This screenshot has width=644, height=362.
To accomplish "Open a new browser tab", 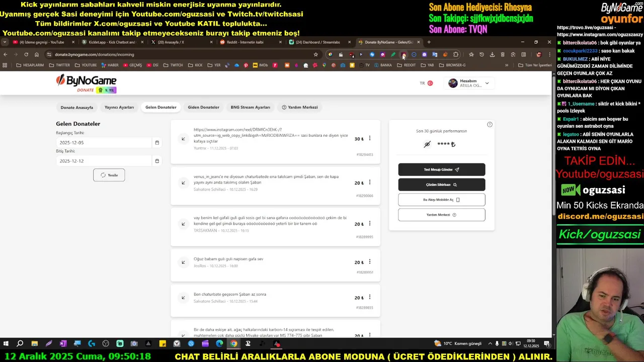I will [x=429, y=42].
